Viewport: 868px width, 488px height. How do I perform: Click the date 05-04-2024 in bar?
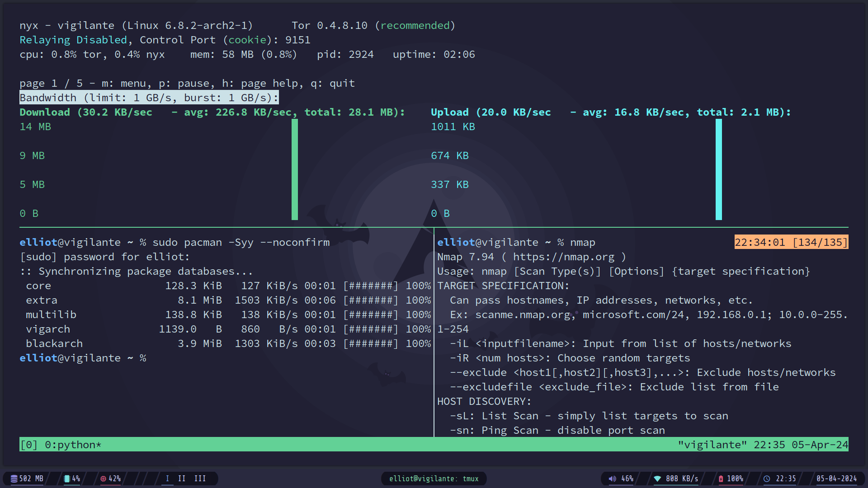pyautogui.click(x=836, y=479)
